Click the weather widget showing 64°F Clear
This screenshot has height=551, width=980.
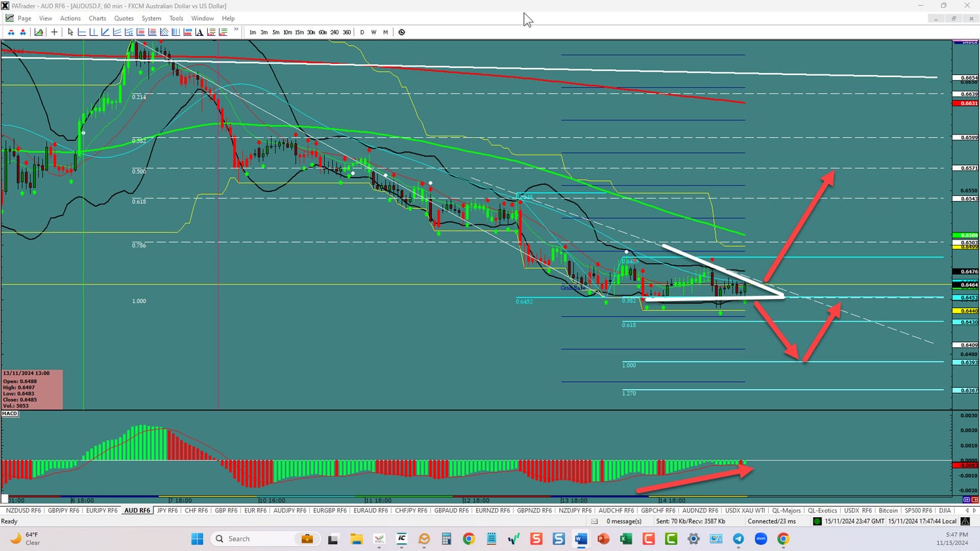click(x=26, y=539)
